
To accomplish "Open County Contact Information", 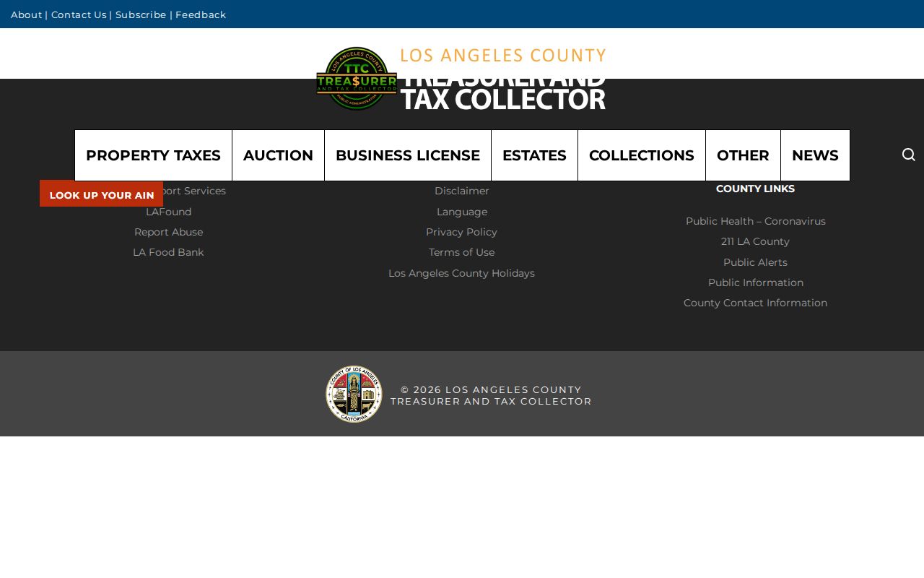I will point(756,303).
